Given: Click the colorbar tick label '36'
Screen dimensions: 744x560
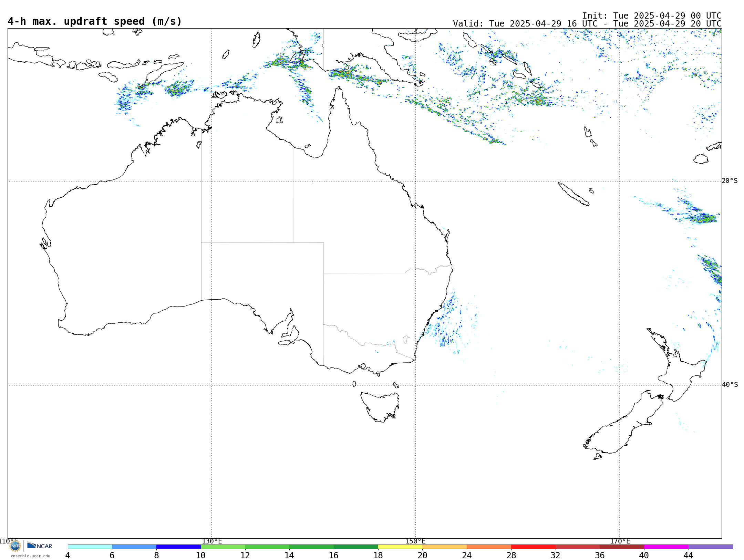Looking at the screenshot, I should [x=600, y=556].
